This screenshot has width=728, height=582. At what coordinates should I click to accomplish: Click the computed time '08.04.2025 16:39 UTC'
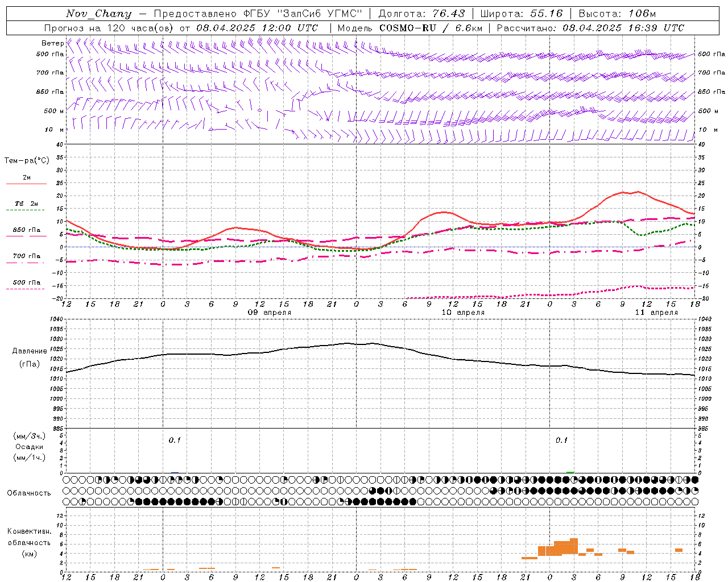pyautogui.click(x=623, y=28)
